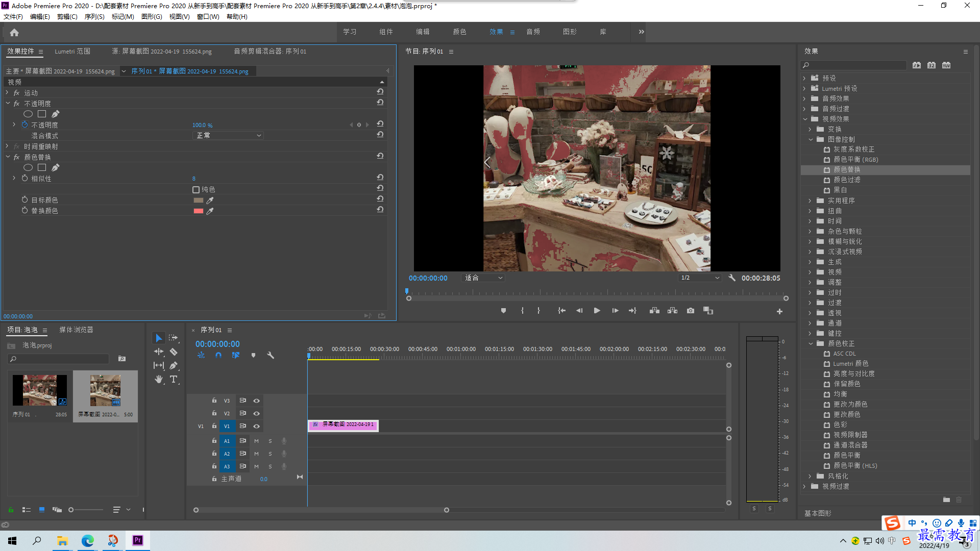Screen dimensions: 980x551
Task: Open 序列(S) menu
Action: click(94, 17)
